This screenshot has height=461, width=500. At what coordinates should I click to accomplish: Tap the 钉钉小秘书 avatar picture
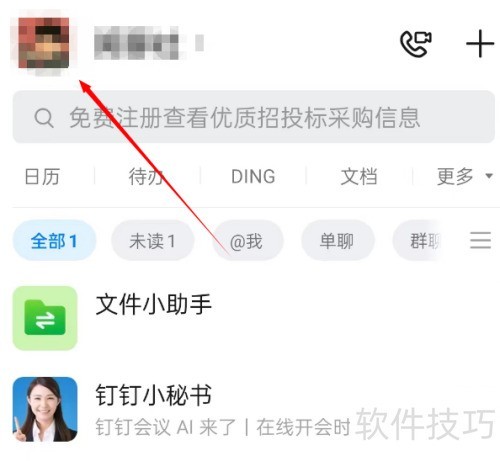[x=45, y=409]
